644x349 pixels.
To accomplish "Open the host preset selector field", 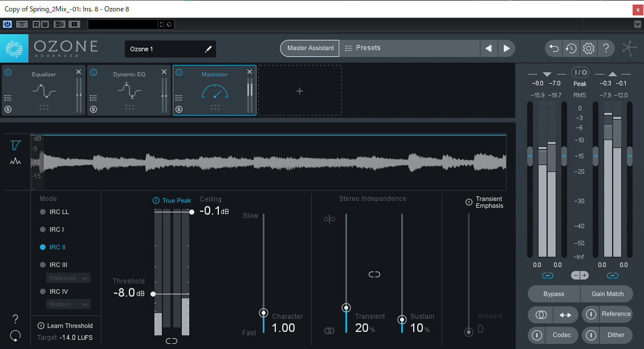I will click(123, 24).
